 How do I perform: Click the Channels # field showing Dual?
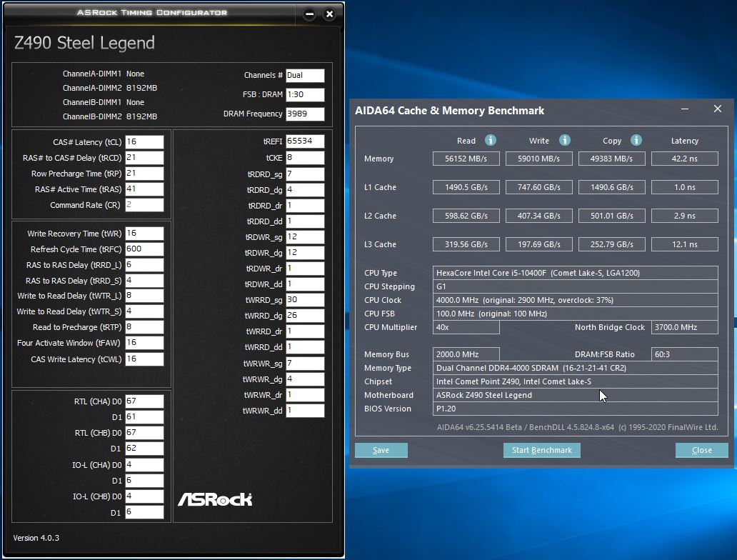pyautogui.click(x=305, y=75)
